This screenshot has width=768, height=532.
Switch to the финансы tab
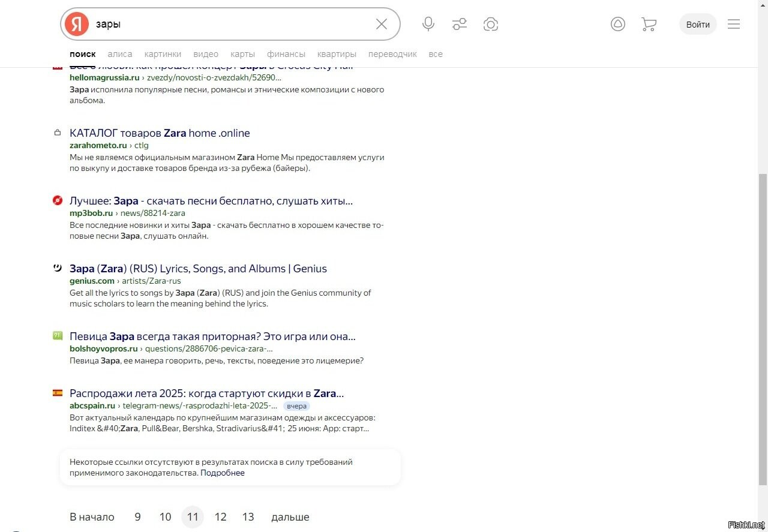(x=286, y=54)
